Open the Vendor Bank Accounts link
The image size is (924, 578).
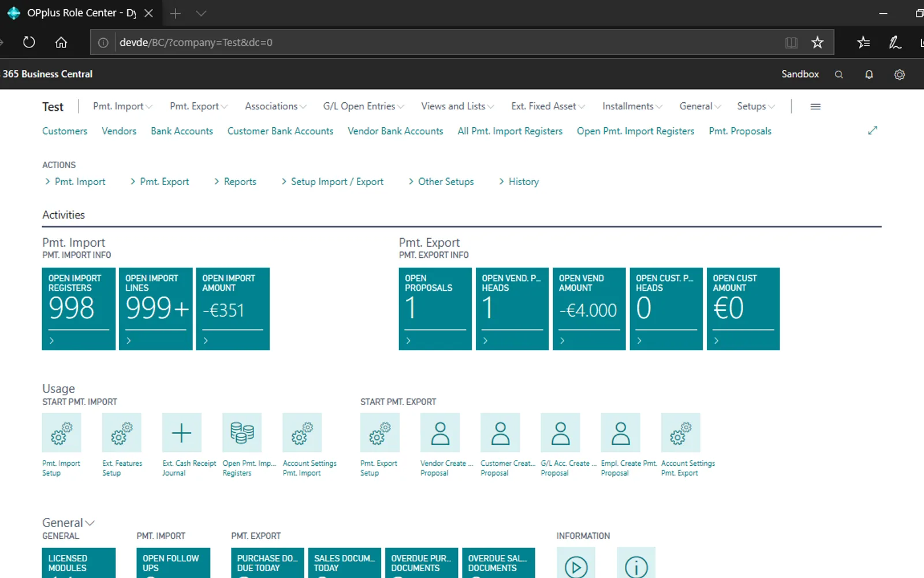(396, 131)
